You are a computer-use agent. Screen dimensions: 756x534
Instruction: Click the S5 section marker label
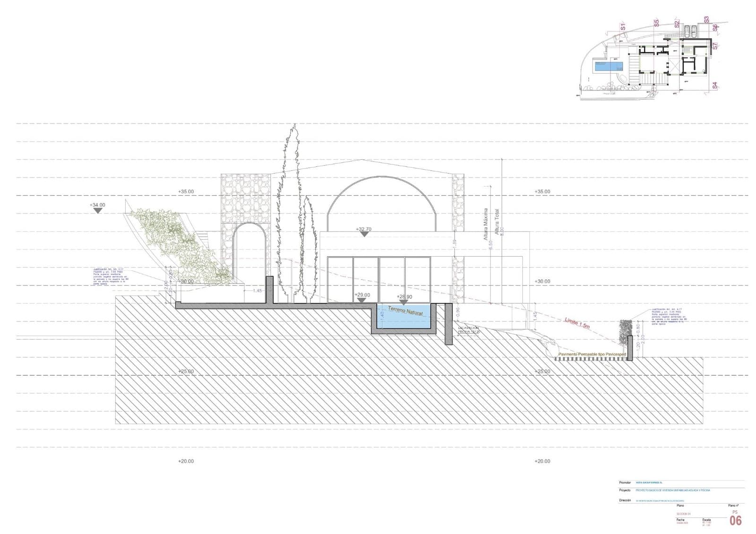click(656, 22)
